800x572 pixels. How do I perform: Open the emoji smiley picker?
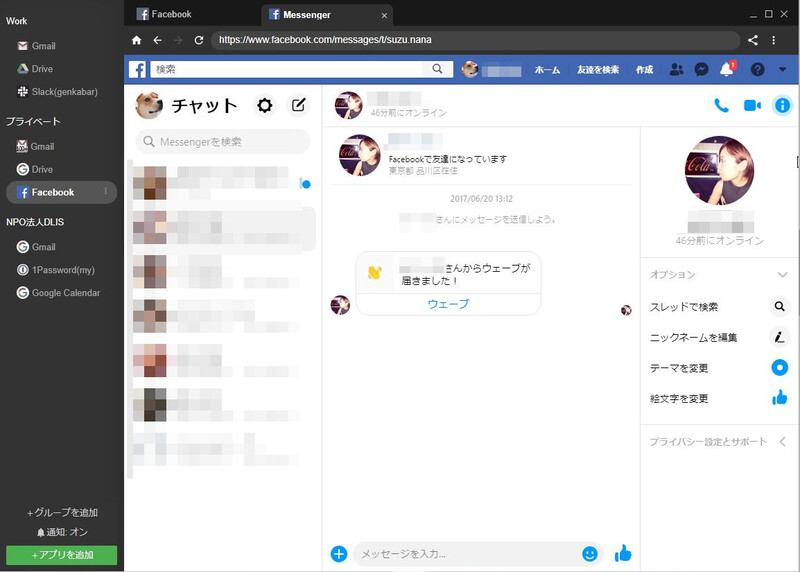coord(589,554)
